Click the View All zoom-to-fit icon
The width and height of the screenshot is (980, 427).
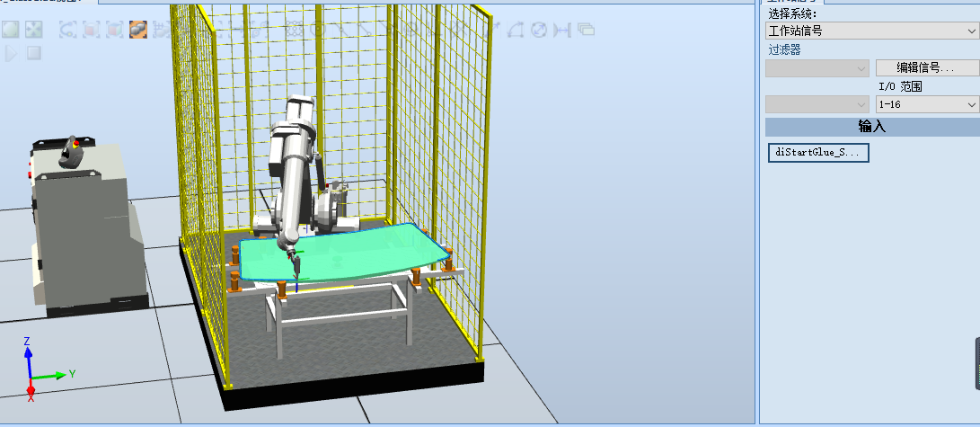(x=12, y=30)
